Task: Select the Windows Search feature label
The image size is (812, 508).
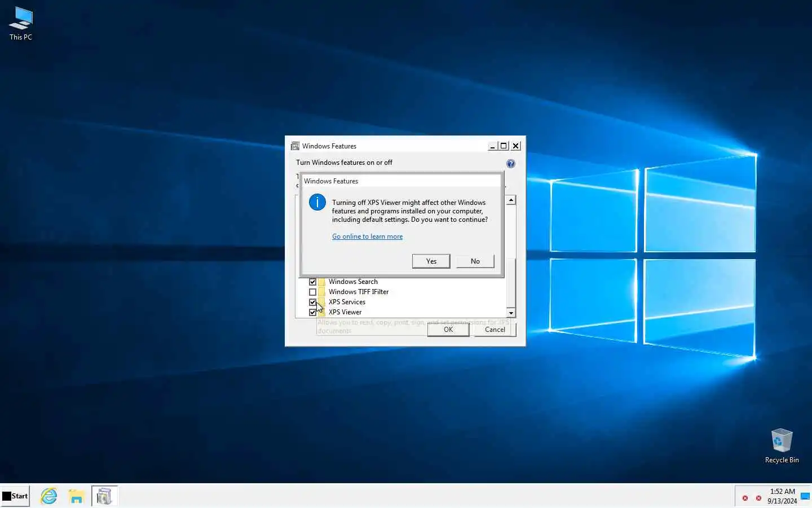Action: (353, 282)
